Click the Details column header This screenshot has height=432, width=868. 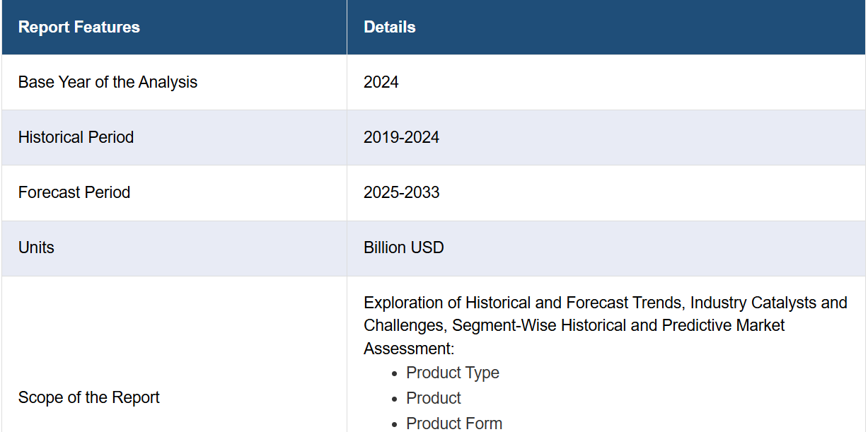click(x=390, y=27)
